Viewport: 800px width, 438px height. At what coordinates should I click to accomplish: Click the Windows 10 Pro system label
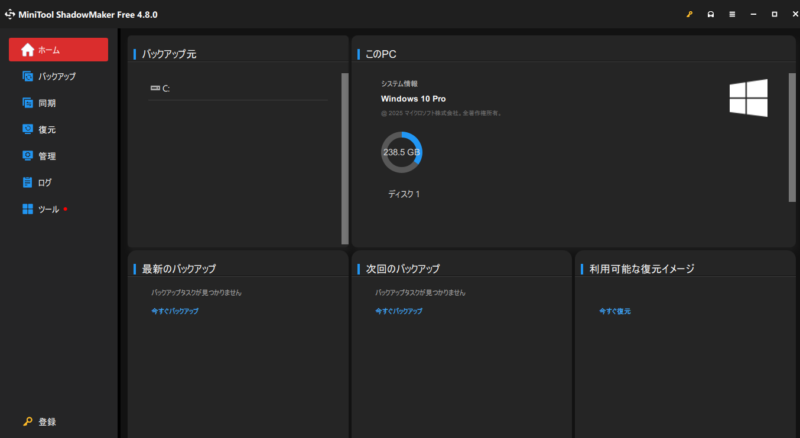point(415,99)
